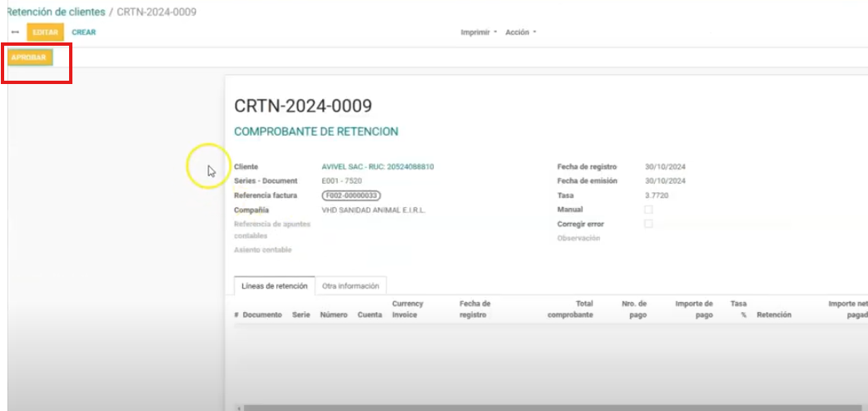Select the Líneas de retención tab
Screen dimensions: 868x411
[x=274, y=286]
